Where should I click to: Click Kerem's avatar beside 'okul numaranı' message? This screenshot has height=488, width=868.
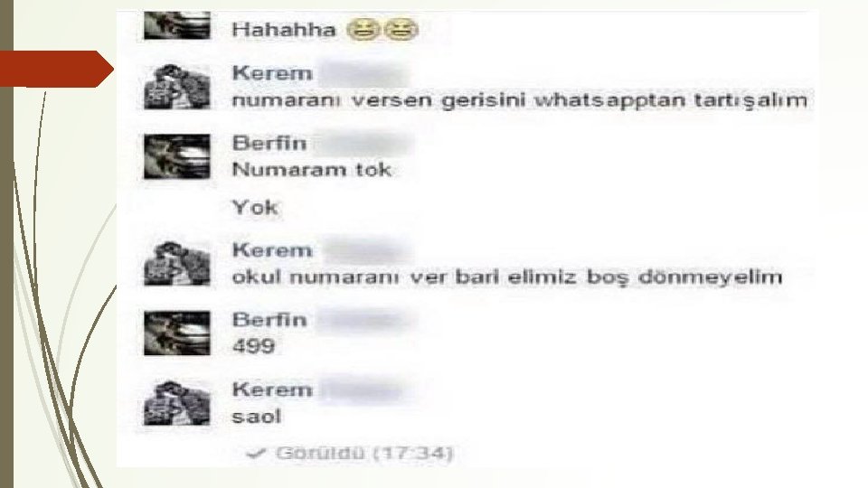coord(177,263)
